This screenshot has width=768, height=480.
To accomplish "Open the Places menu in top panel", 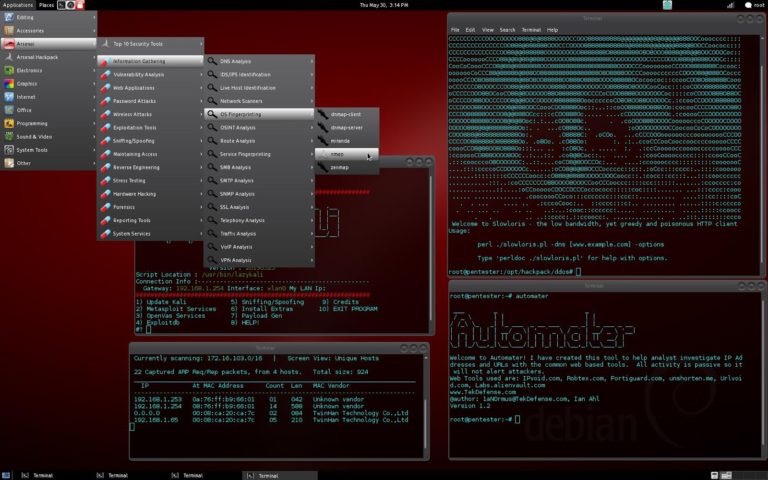I will [x=47, y=5].
